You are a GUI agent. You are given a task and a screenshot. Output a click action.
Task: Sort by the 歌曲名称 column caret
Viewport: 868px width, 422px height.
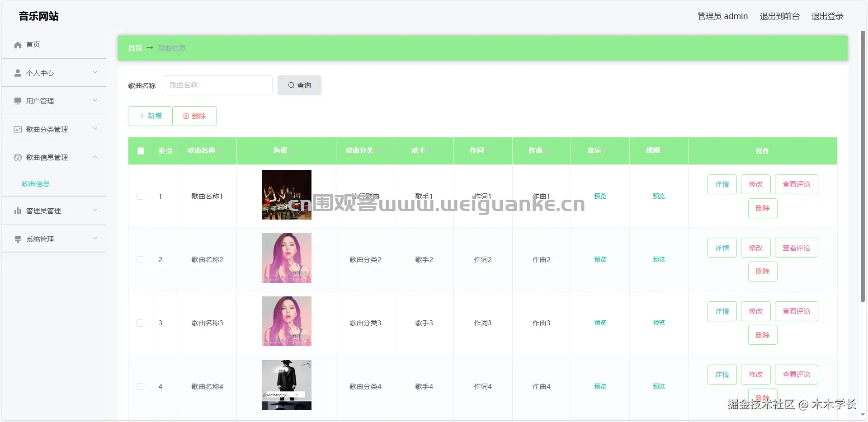pyautogui.click(x=221, y=150)
